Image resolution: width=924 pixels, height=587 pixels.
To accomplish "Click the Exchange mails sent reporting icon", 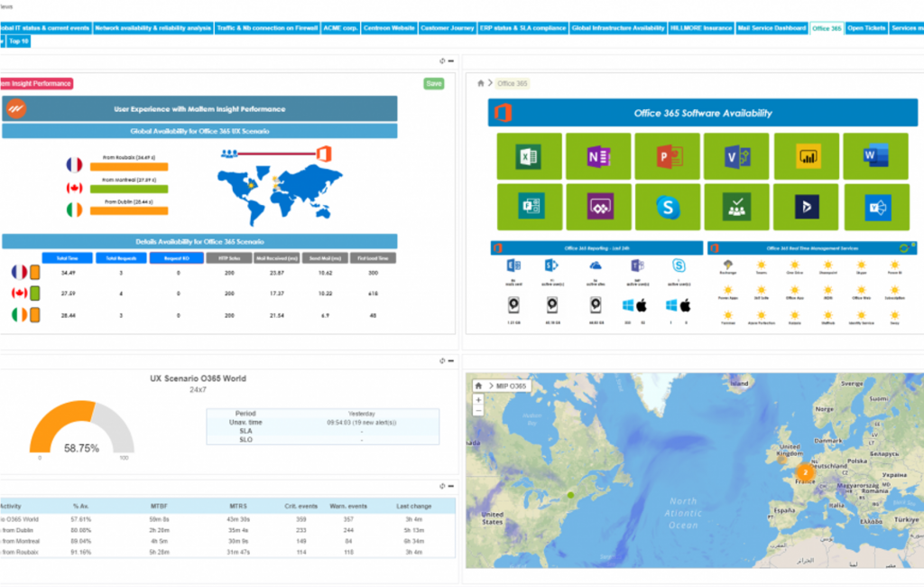I will [x=513, y=266].
